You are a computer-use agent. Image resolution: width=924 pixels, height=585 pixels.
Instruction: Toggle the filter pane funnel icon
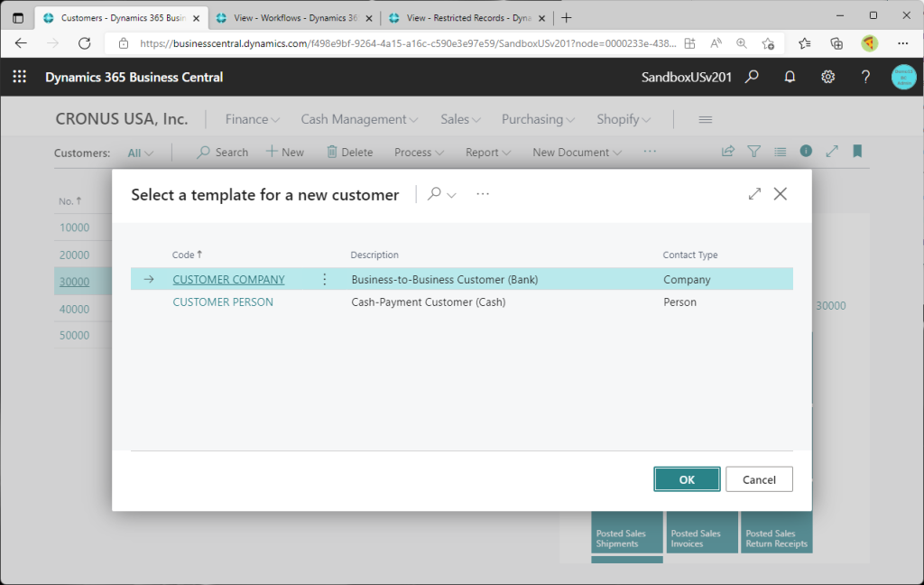pyautogui.click(x=753, y=152)
